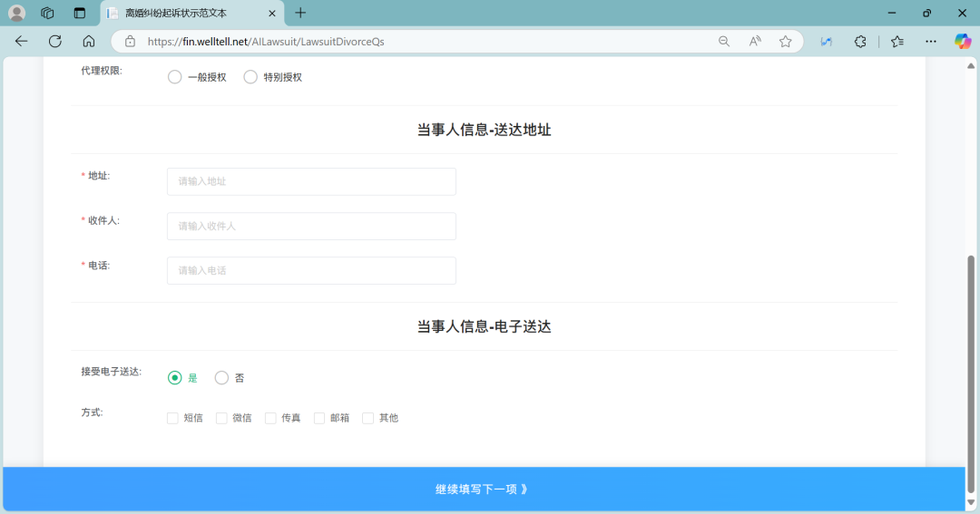Open the zoom out magnifier icon

click(724, 41)
